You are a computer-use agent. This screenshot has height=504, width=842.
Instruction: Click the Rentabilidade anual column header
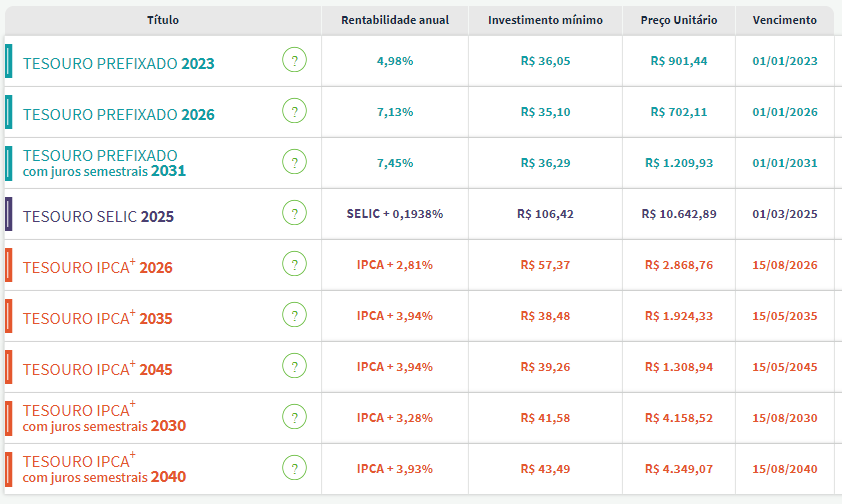(395, 20)
